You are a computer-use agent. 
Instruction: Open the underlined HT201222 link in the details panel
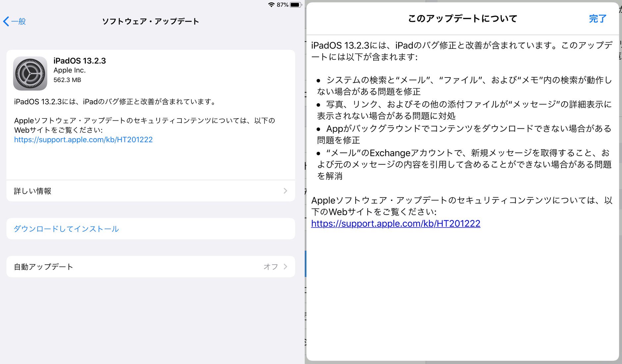395,224
